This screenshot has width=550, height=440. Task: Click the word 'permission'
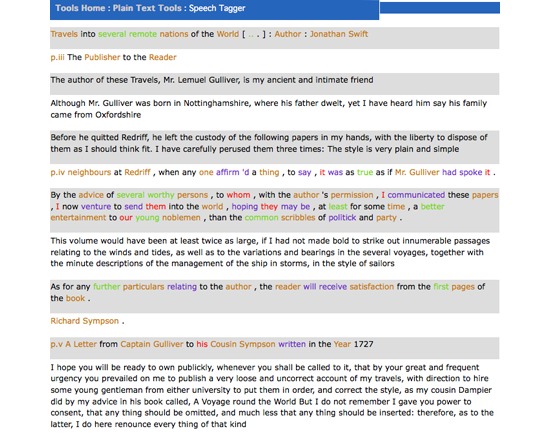352,195
